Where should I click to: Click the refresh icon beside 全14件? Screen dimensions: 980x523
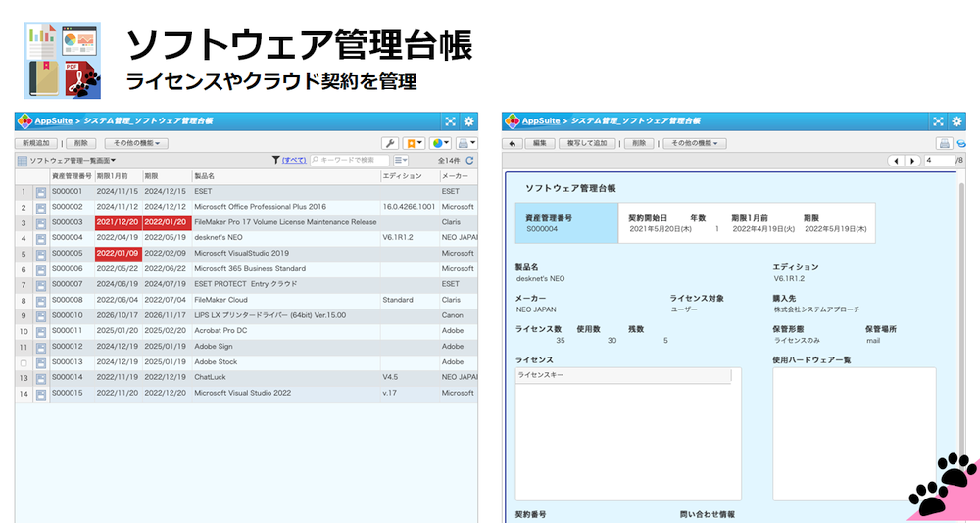click(469, 160)
